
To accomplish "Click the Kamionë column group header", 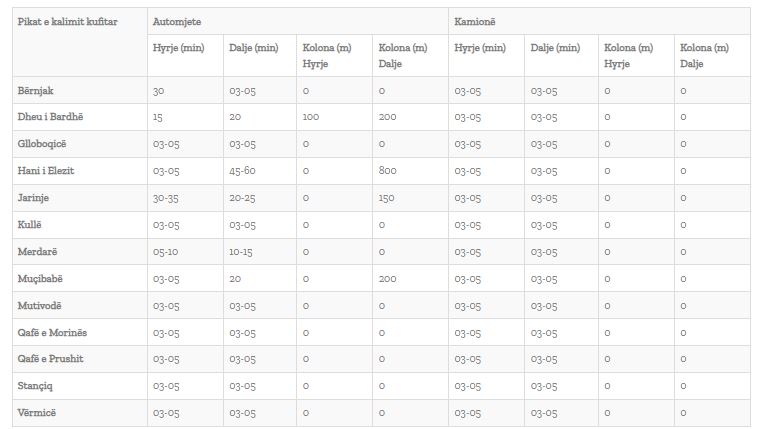I will pyautogui.click(x=476, y=21).
